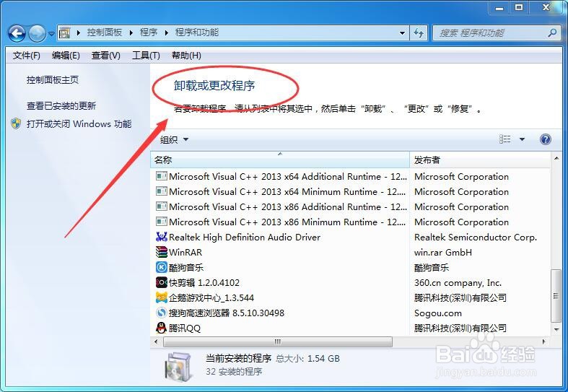The image size is (568, 392).
Task: Sort list by 发布者 column header
Action: click(480, 160)
